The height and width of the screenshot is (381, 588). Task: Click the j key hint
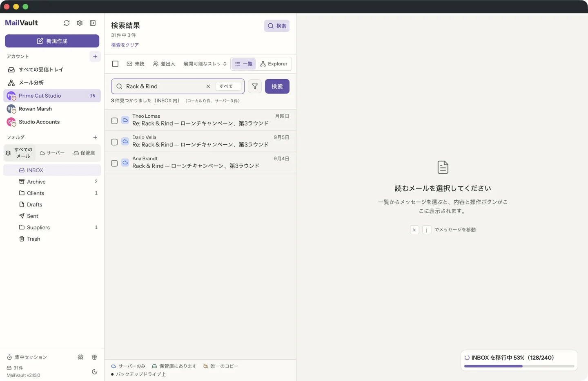point(427,229)
